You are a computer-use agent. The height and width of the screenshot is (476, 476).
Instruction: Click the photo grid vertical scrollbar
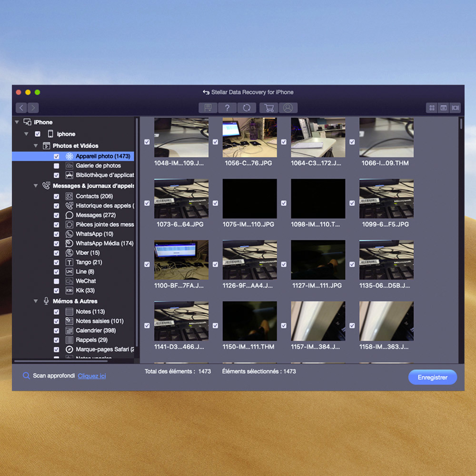461,124
